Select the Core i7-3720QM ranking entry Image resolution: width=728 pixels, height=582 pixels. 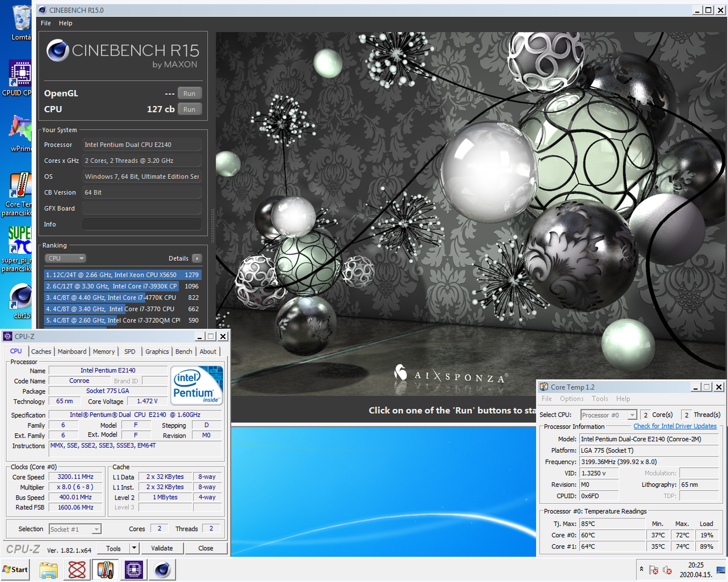(x=122, y=320)
